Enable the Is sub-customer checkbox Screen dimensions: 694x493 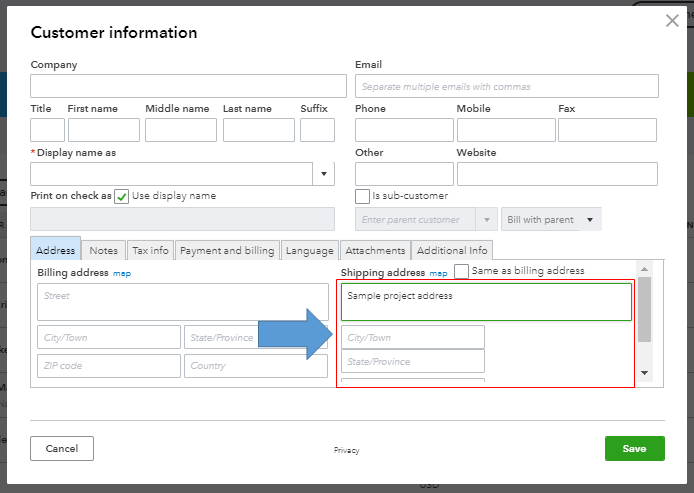coord(362,196)
